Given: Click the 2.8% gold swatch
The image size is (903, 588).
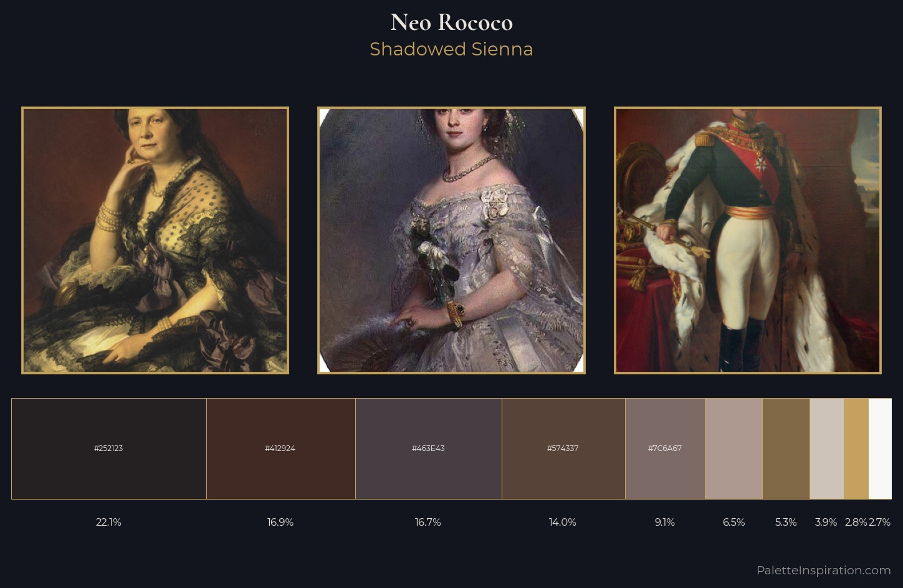Looking at the screenshot, I should 856,448.
